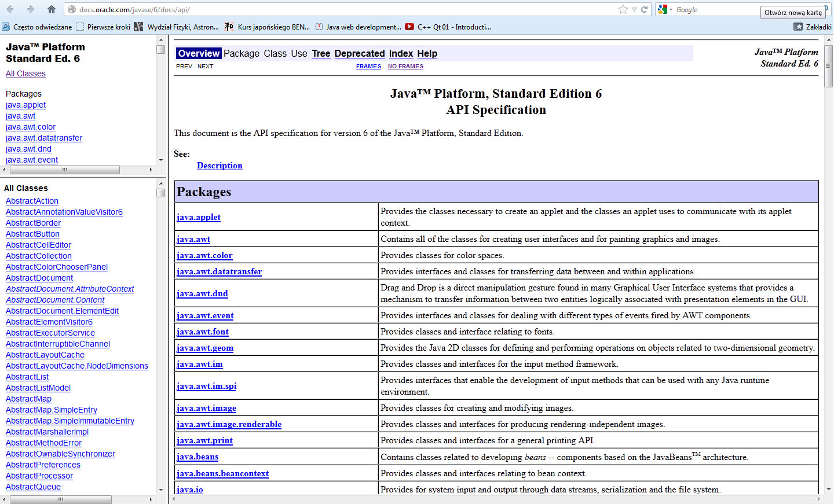Open AbstractMap.SimpleImmutableEntry class link
The image size is (834, 504).
pyautogui.click(x=70, y=421)
